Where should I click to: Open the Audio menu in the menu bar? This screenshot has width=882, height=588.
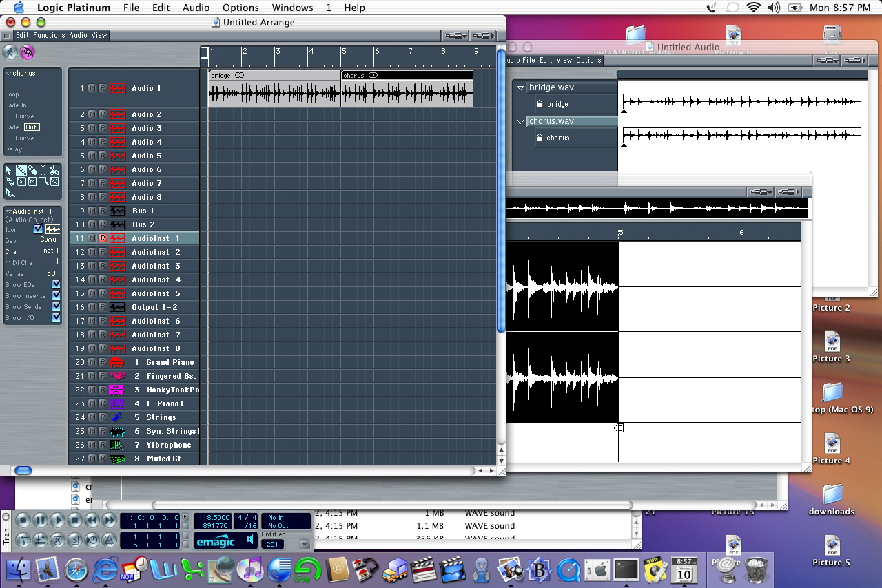point(196,8)
